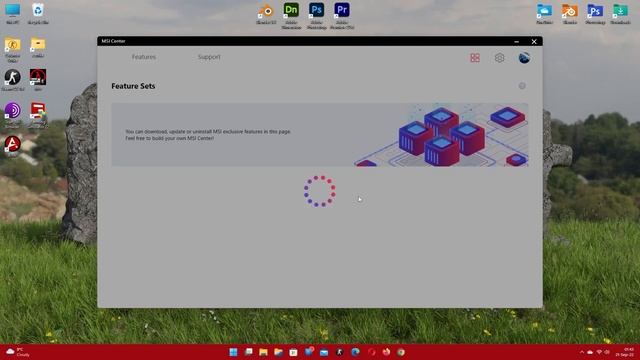Select the Counter-Strike round game shortcut
The height and width of the screenshot is (360, 640).
pyautogui.click(x=13, y=80)
